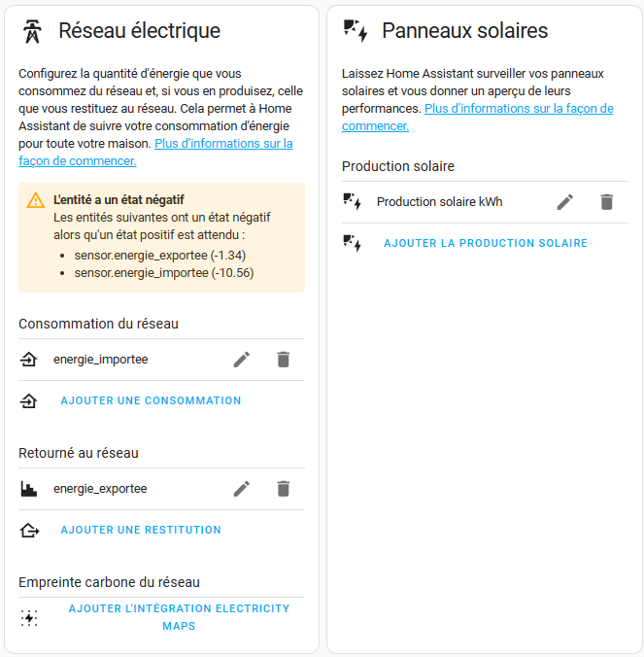Click the transmission tower icon by Réseau électrique
The image size is (644, 657).
(32, 31)
